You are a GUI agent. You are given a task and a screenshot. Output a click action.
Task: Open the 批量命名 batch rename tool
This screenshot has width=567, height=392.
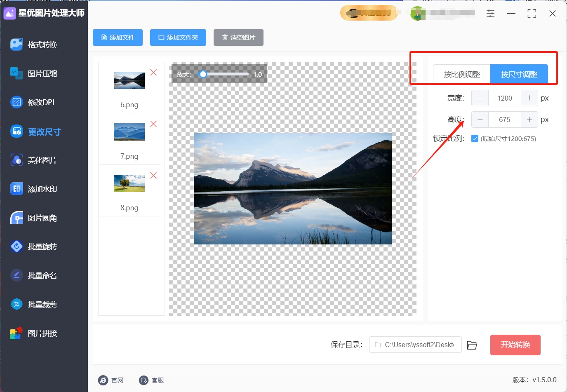[34, 275]
